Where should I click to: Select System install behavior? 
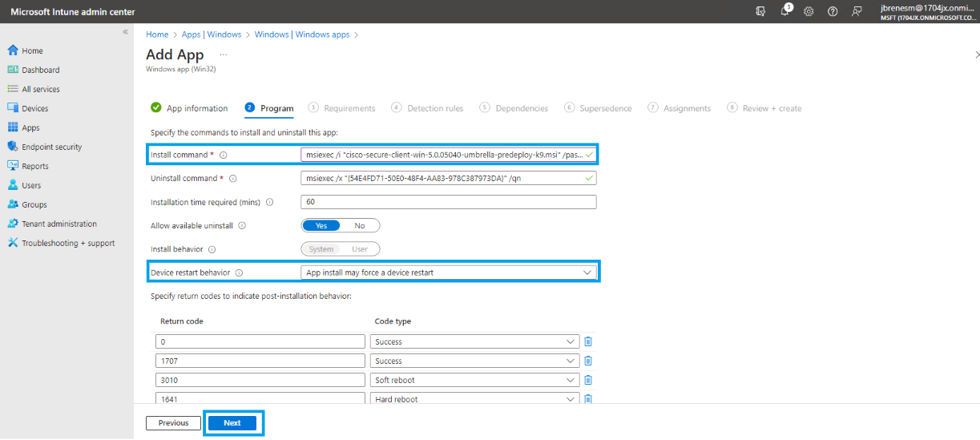pos(321,249)
